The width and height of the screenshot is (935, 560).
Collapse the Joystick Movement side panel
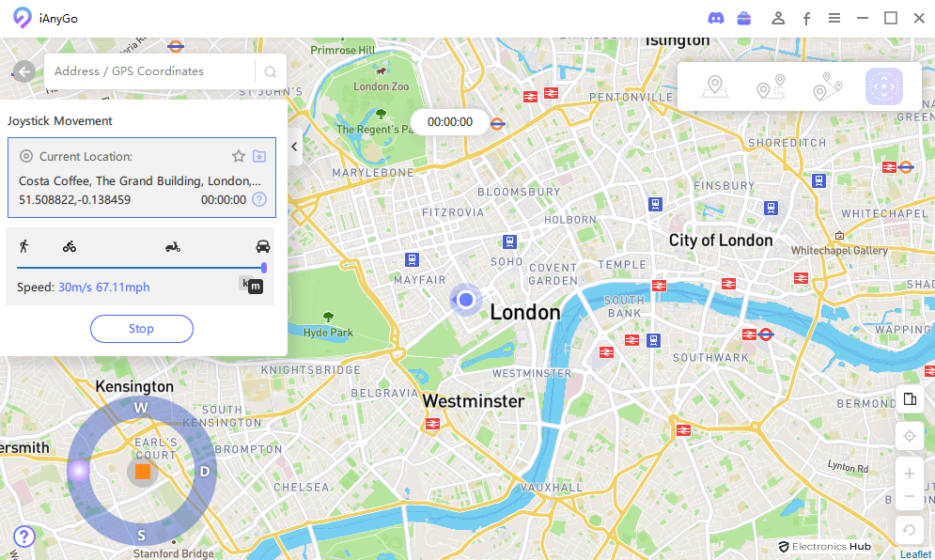tap(294, 147)
